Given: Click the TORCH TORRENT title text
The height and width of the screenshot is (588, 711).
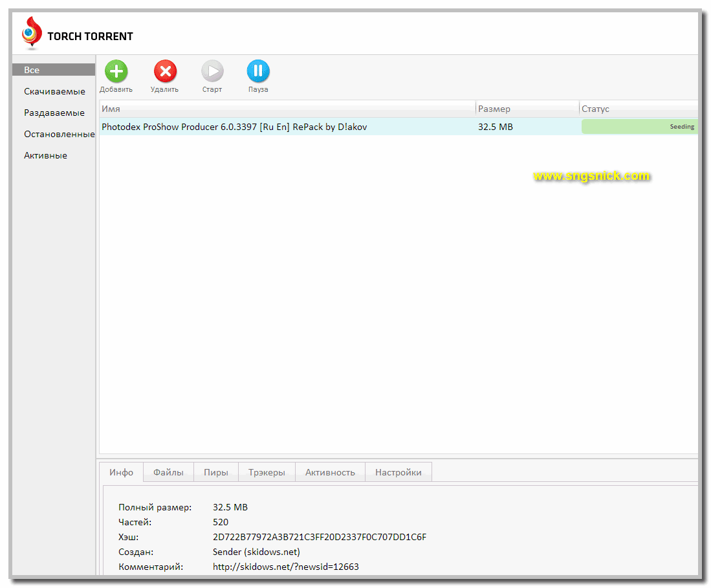Looking at the screenshot, I should [90, 36].
